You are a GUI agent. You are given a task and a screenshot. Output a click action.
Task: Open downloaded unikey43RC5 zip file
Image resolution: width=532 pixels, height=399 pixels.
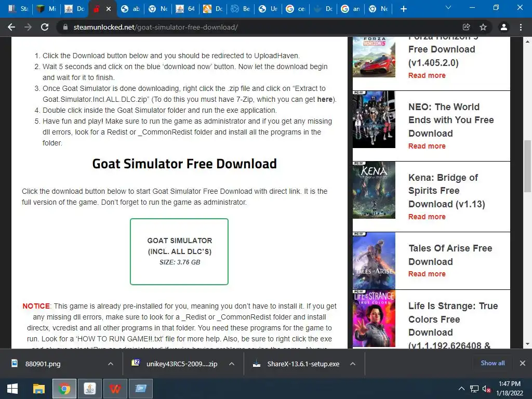click(x=181, y=364)
